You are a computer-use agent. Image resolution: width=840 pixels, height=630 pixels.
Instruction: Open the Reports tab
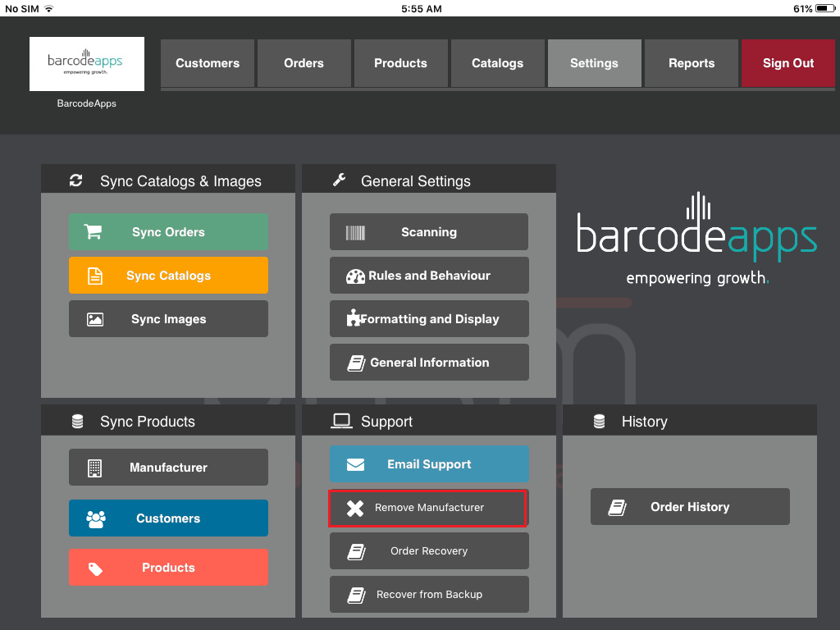[692, 63]
